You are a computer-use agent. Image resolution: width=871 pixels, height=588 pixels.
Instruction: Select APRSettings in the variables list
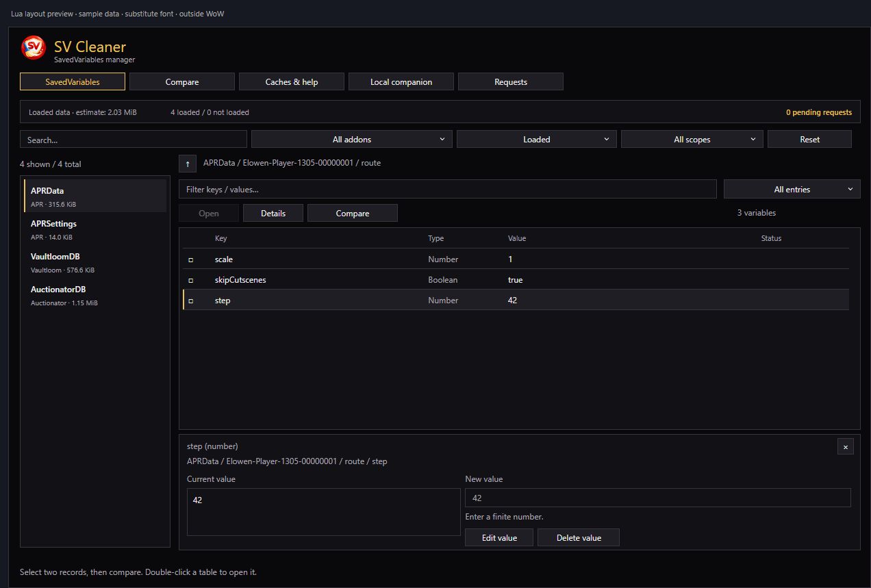pos(95,229)
